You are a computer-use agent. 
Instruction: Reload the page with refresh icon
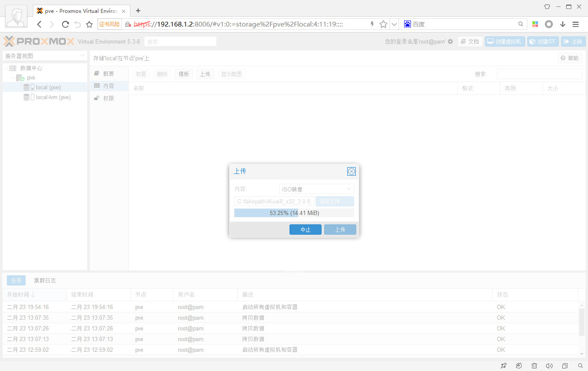pyautogui.click(x=65, y=24)
